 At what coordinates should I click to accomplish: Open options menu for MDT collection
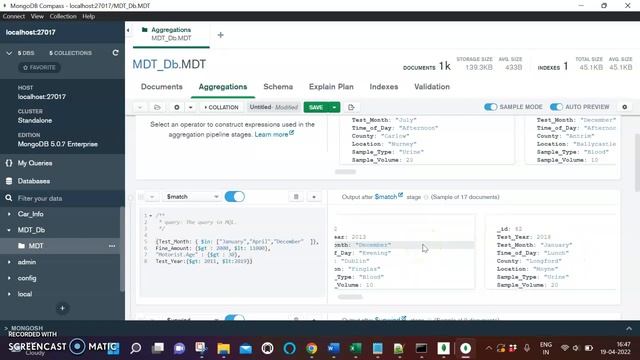point(112,246)
